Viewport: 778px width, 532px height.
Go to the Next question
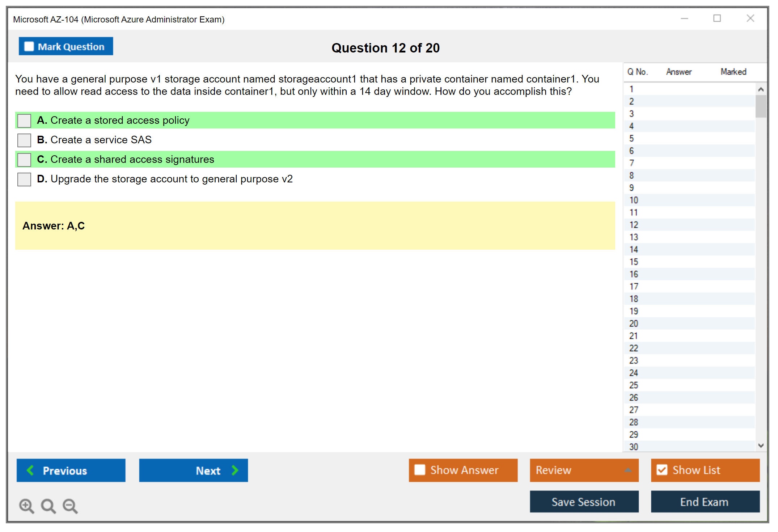coord(193,470)
